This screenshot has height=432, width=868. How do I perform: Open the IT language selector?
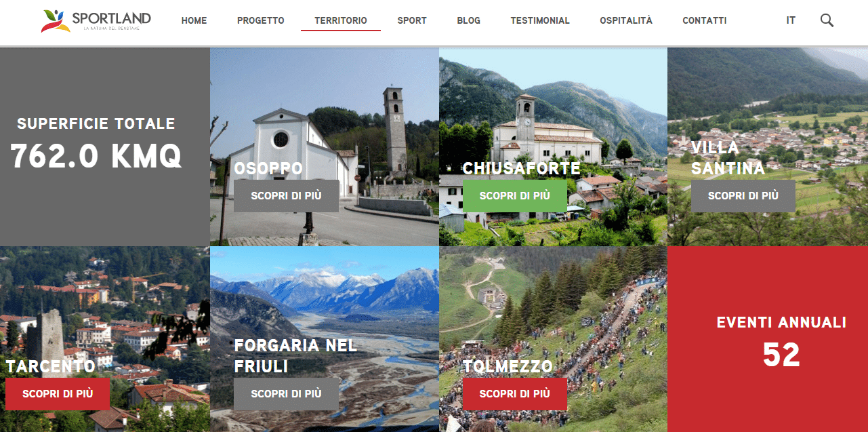(x=791, y=20)
